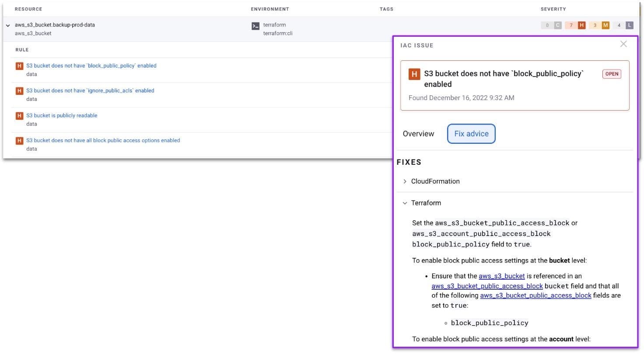
Task: Follow the aws_s3_bucket documentation link
Action: 501,276
